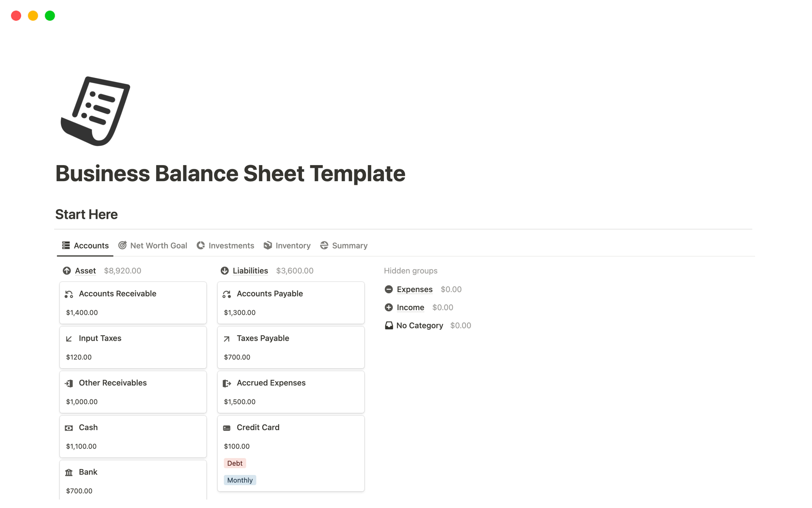Toggle visibility of No Category group
The width and height of the screenshot is (812, 508).
tap(419, 325)
